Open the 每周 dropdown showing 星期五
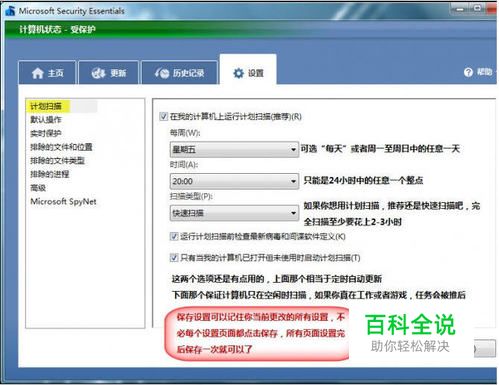The height and width of the screenshot is (385, 499). tap(234, 149)
